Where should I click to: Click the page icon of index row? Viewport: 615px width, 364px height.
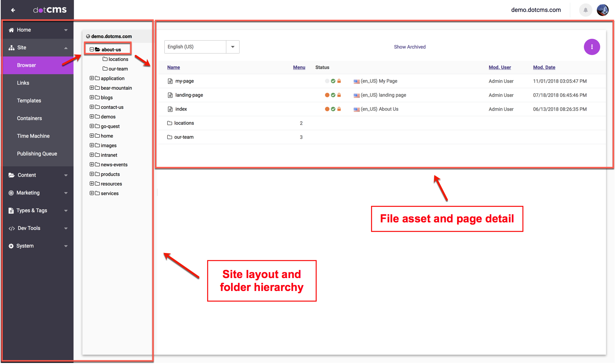tap(170, 109)
